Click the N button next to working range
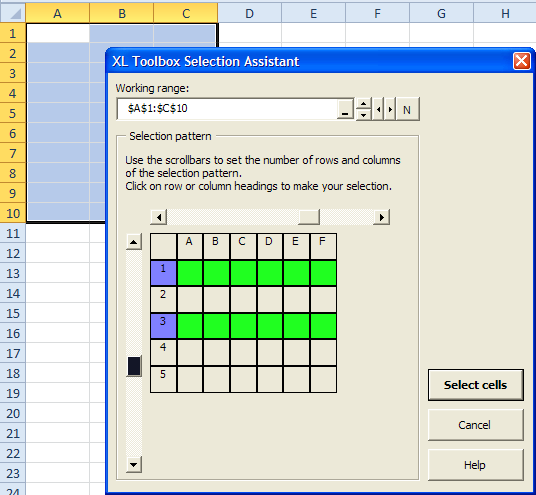The height and width of the screenshot is (495, 536). tap(407, 109)
